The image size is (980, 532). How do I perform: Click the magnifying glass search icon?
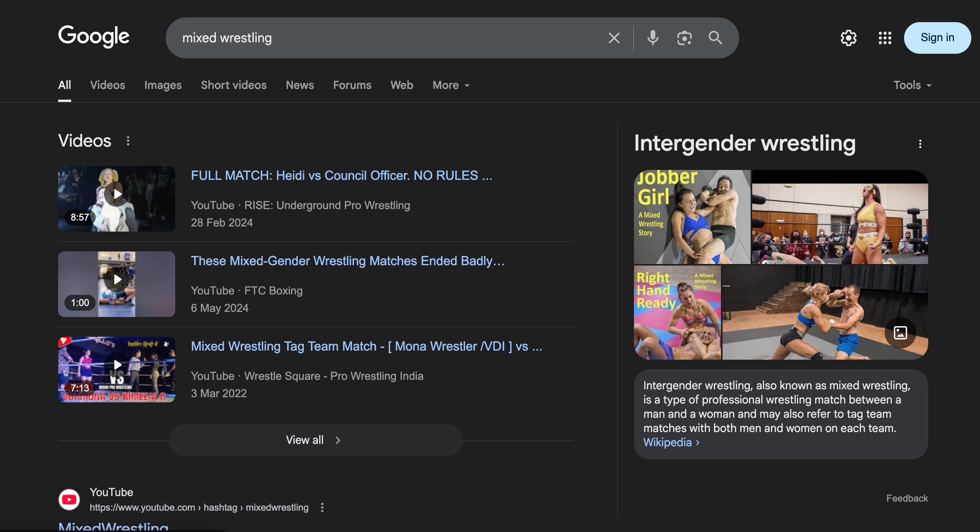click(x=715, y=38)
